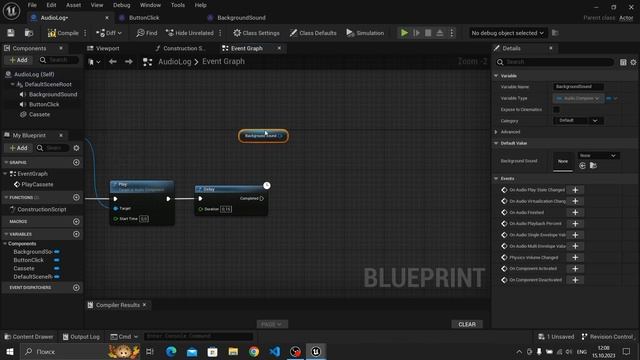The height and width of the screenshot is (360, 640).
Task: Switch to the ButtonClick tab
Action: click(x=144, y=18)
